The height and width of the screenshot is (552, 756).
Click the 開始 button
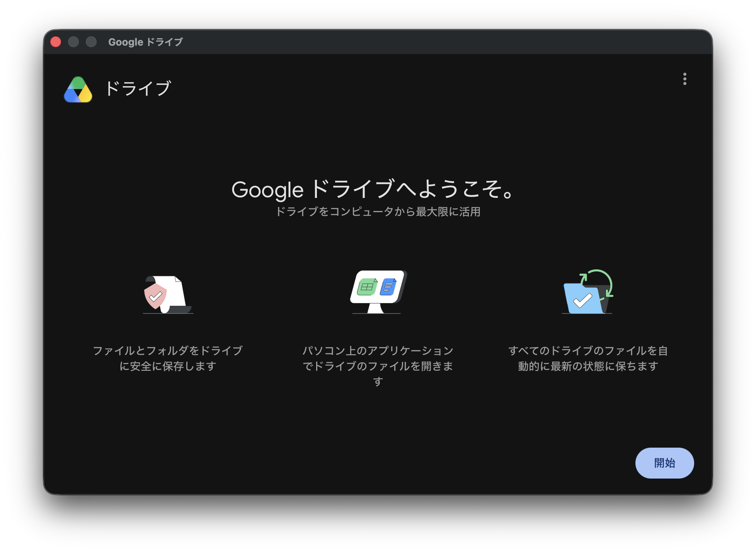tap(664, 463)
